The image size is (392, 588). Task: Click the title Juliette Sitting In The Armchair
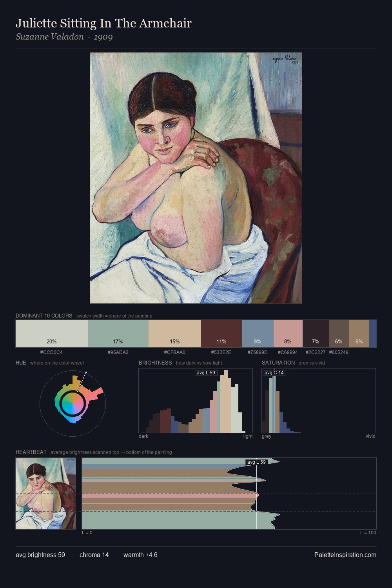click(x=103, y=23)
